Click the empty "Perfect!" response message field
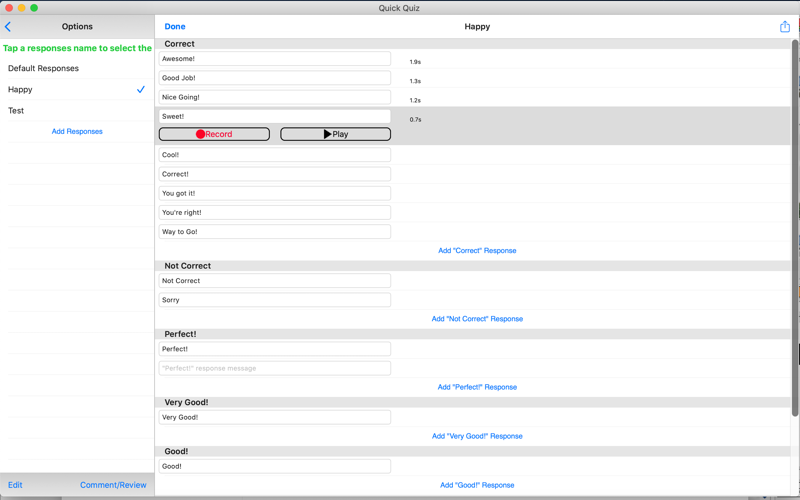This screenshot has width=800, height=500. [x=274, y=368]
